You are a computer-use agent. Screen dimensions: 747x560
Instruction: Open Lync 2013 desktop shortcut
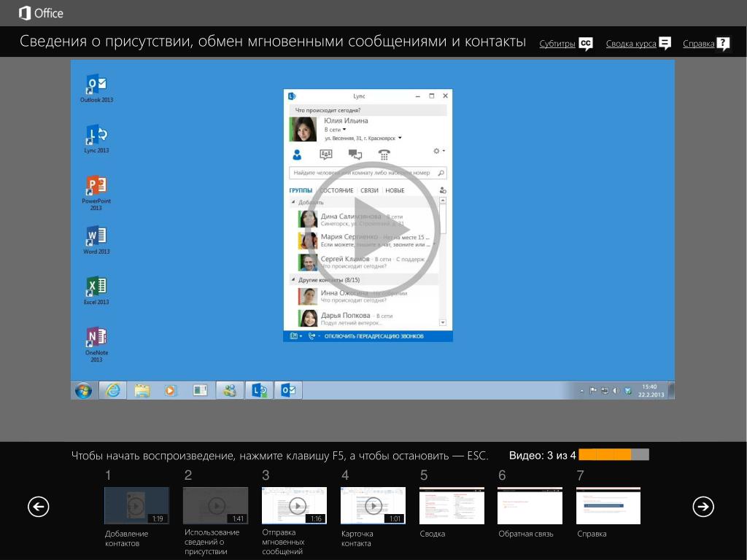97,139
